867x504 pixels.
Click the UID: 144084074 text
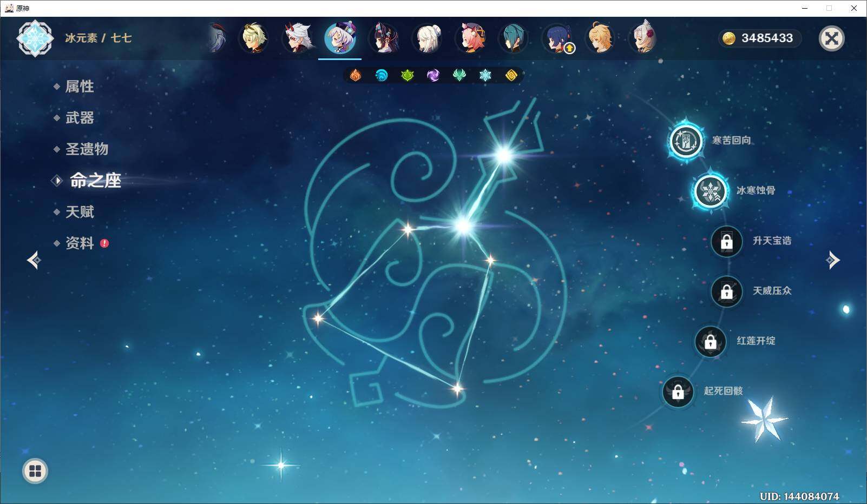[x=799, y=496]
